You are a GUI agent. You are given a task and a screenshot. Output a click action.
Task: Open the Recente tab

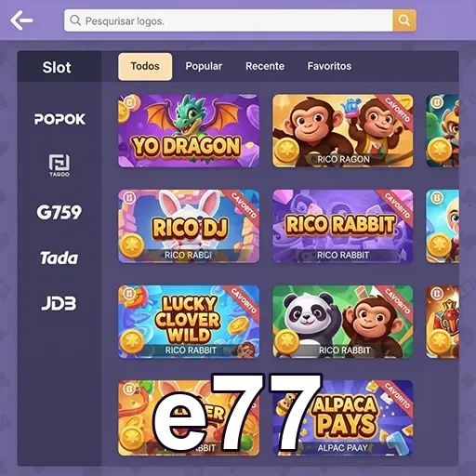point(265,66)
